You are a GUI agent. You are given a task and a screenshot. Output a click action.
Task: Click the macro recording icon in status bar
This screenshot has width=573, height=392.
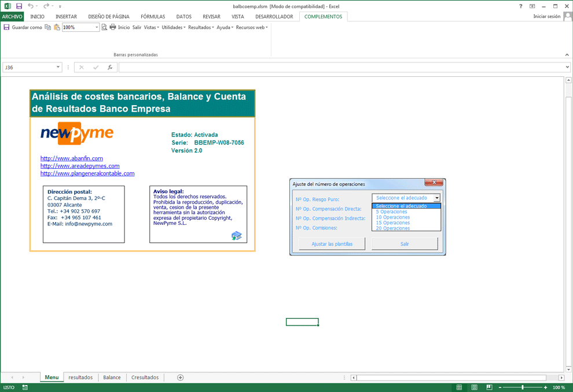click(25, 387)
